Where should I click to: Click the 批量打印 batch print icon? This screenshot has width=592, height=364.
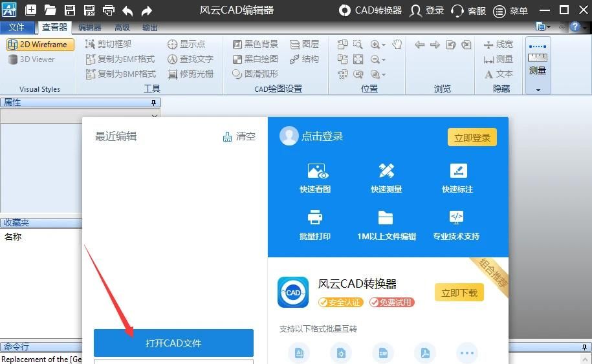pyautogui.click(x=315, y=217)
